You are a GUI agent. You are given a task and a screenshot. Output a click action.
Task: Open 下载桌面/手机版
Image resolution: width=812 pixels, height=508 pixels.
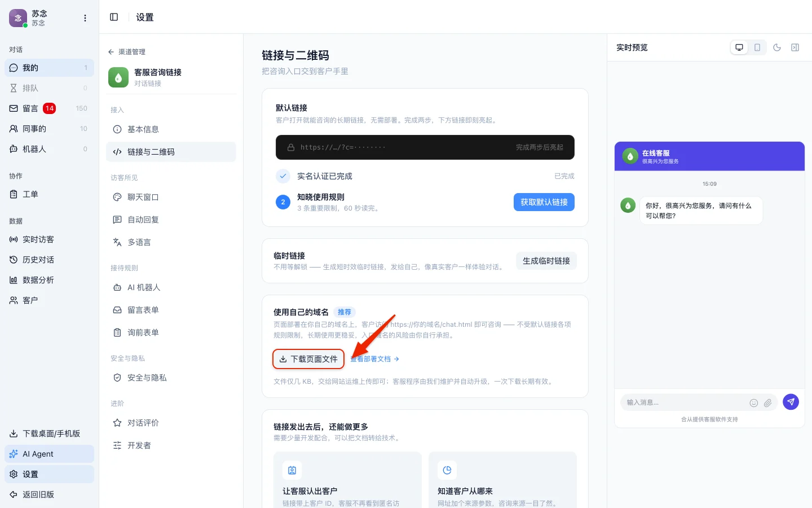point(49,433)
